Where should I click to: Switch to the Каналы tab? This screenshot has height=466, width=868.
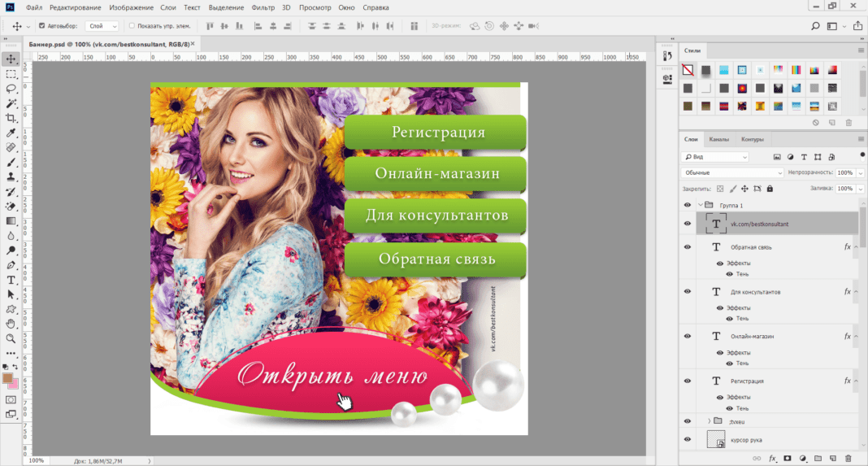718,139
